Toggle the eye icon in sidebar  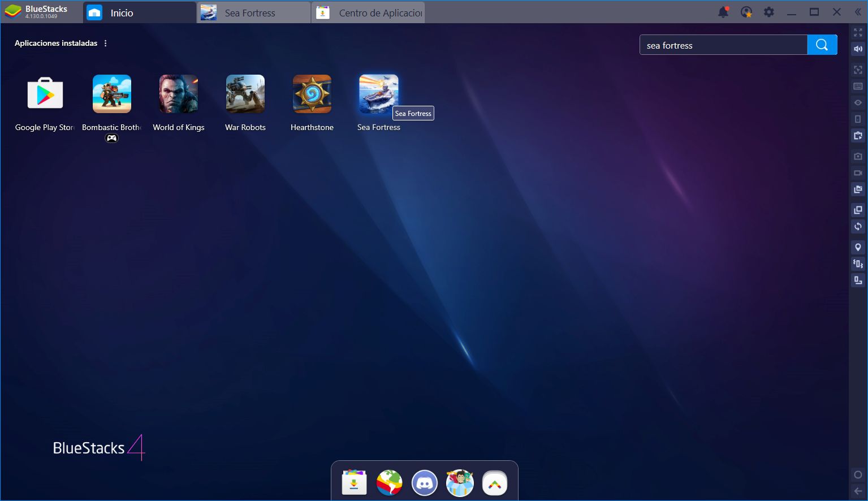858,102
